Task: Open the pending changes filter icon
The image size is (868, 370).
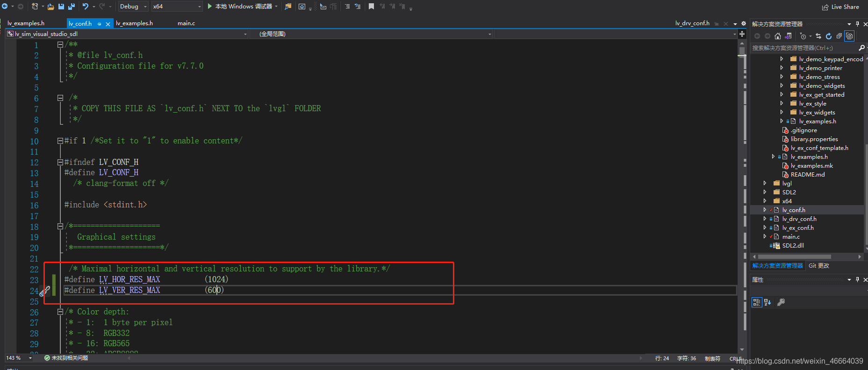Action: coord(803,36)
